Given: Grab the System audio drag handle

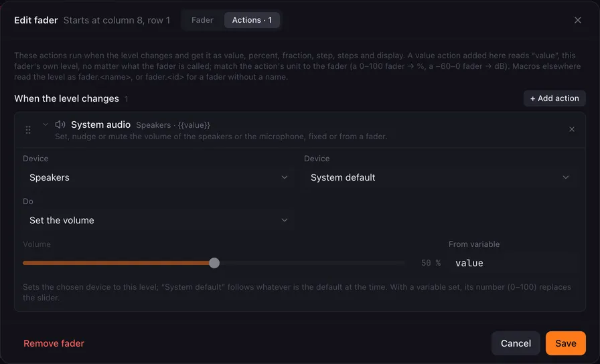Looking at the screenshot, I should click(x=28, y=130).
